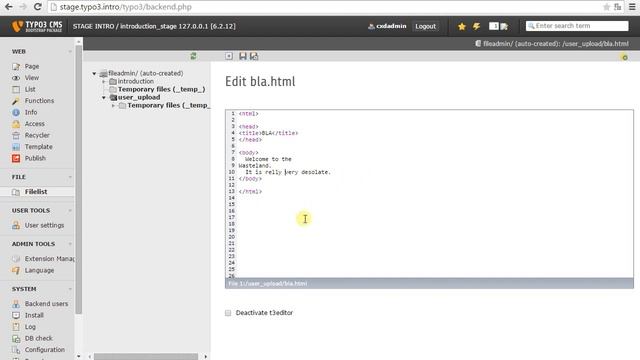Collapse the user_upload folder
This screenshot has height=360, width=640.
(x=104, y=98)
